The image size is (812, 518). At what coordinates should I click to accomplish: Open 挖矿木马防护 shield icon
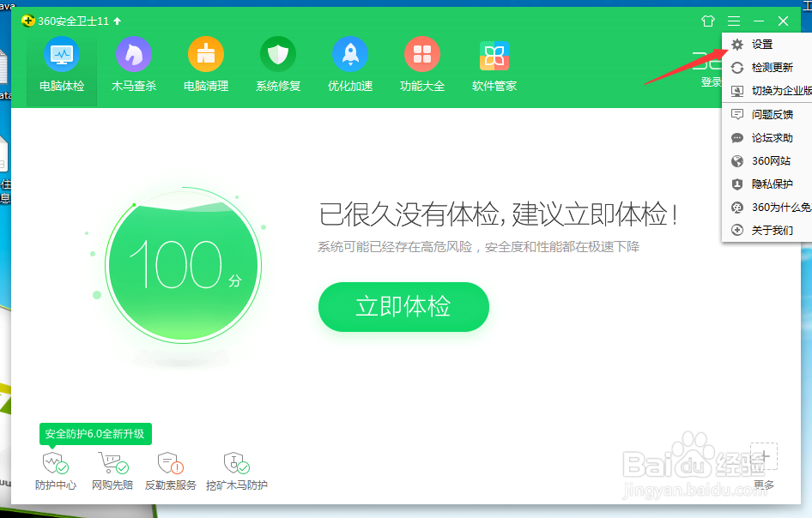[236, 463]
